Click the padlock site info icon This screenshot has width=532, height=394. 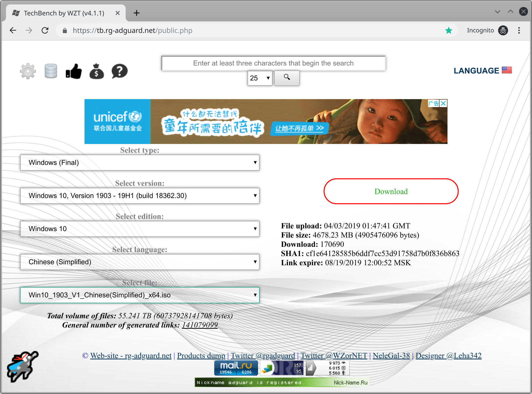pos(65,30)
